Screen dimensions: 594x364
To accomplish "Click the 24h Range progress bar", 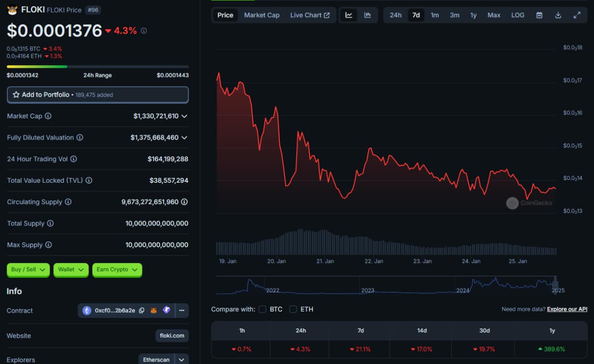I will pyautogui.click(x=98, y=67).
